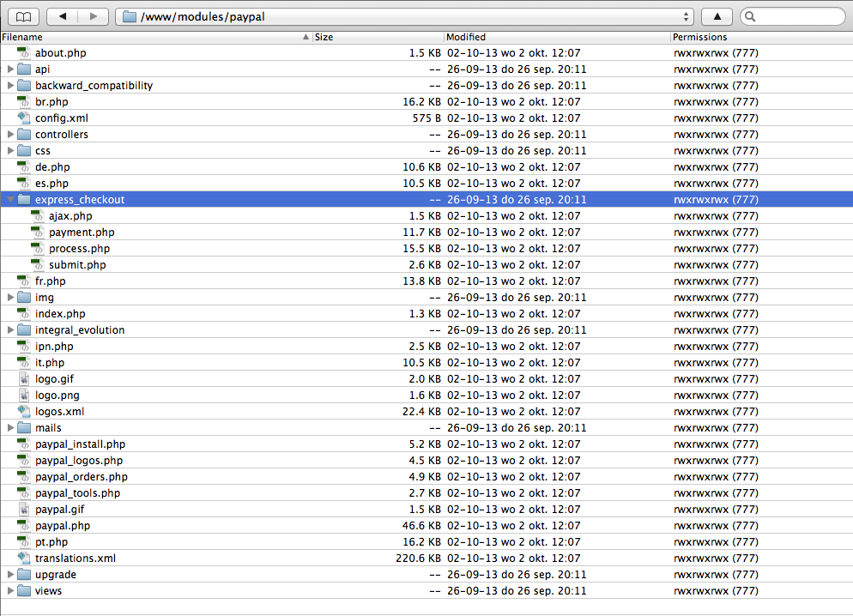Select the controllers folder name
The width and height of the screenshot is (853, 616).
62,135
